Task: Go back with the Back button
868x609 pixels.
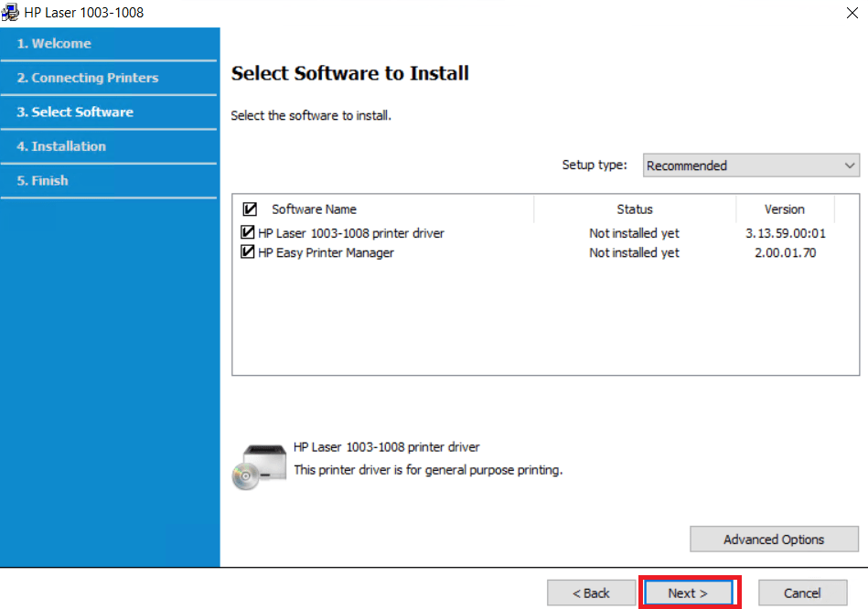Action: [x=591, y=593]
